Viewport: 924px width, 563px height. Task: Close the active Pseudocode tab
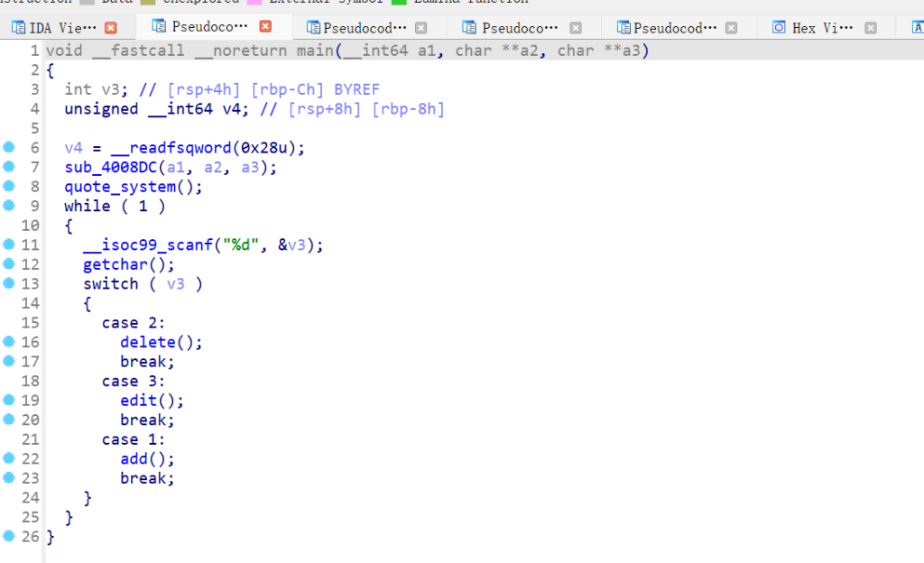click(x=265, y=27)
